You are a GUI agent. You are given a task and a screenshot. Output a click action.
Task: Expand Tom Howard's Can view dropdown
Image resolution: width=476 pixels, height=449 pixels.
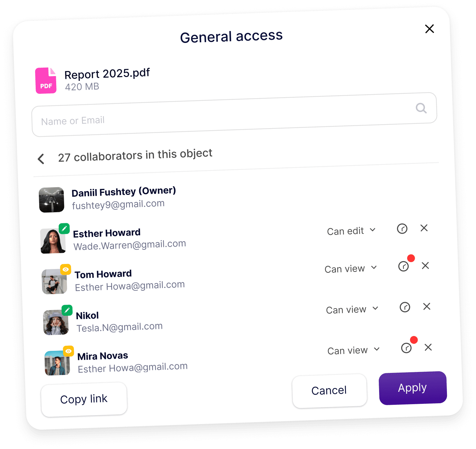coord(351,268)
